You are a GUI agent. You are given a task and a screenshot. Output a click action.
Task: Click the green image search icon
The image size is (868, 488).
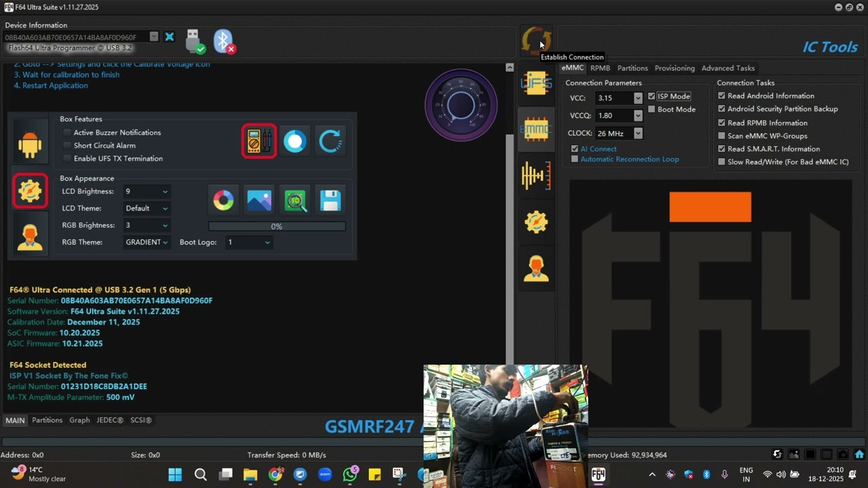point(295,200)
